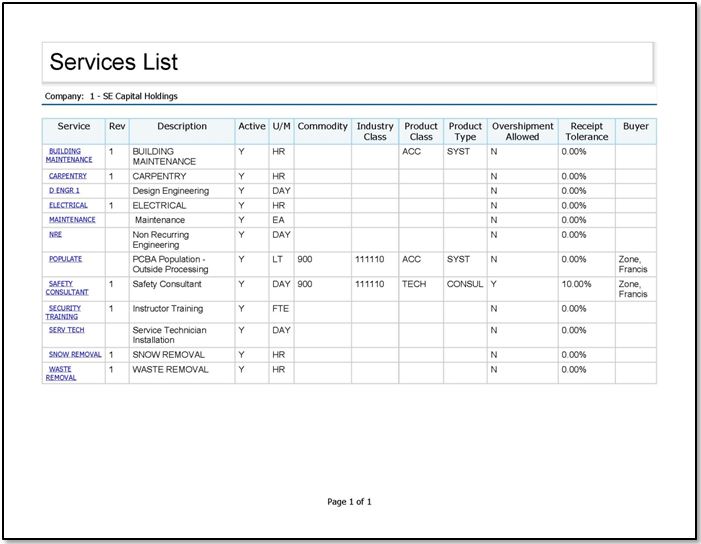Open the POPULATE service link

[x=65, y=259]
